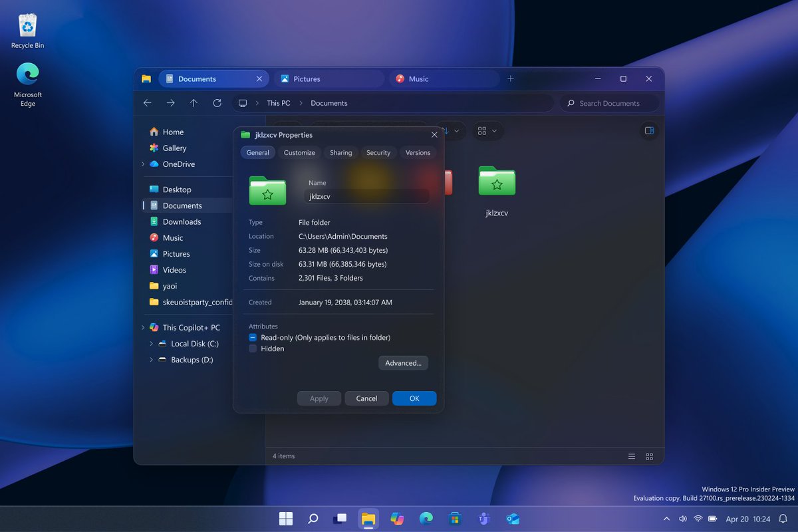The image size is (798, 532).
Task: Open the volume control in system tray
Action: pyautogui.click(x=682, y=519)
